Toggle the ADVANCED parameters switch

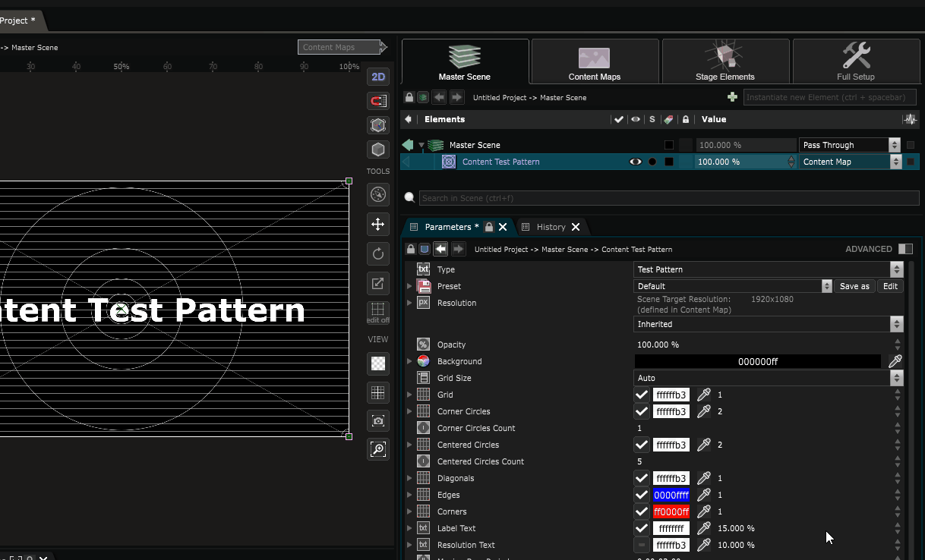coord(904,249)
